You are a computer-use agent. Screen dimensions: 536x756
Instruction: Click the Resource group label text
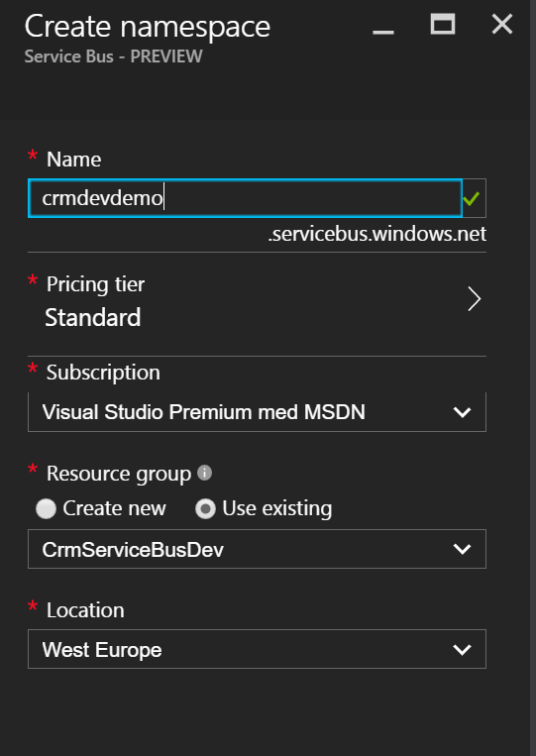pyautogui.click(x=119, y=474)
